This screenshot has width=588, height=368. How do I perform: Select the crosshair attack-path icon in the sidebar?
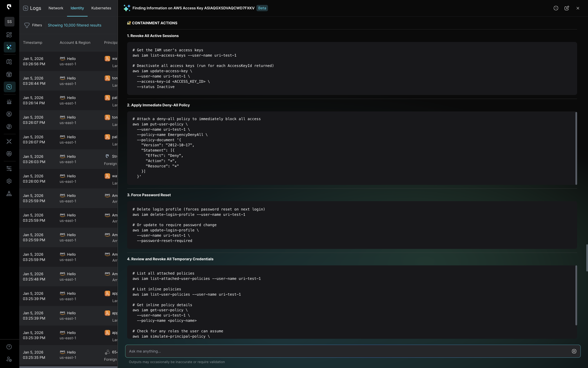9,141
